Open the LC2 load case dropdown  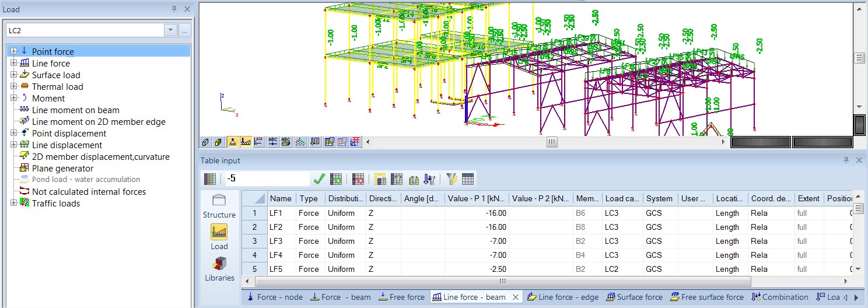pos(170,30)
